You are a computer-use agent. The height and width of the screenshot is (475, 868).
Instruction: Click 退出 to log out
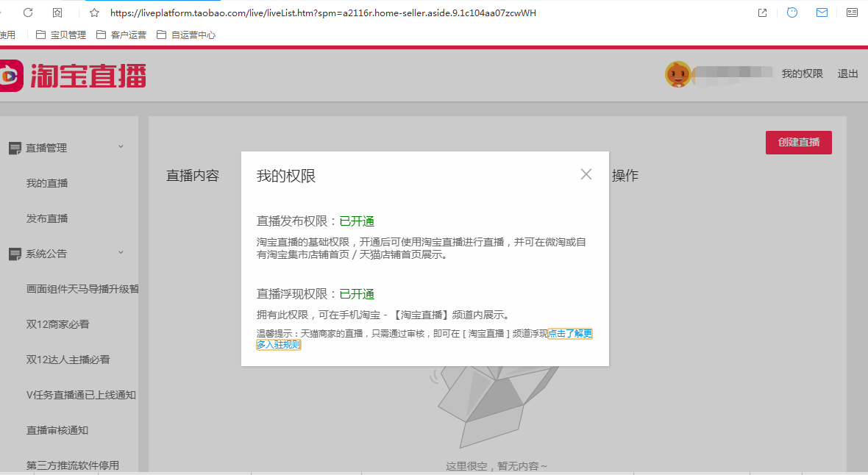tap(847, 74)
